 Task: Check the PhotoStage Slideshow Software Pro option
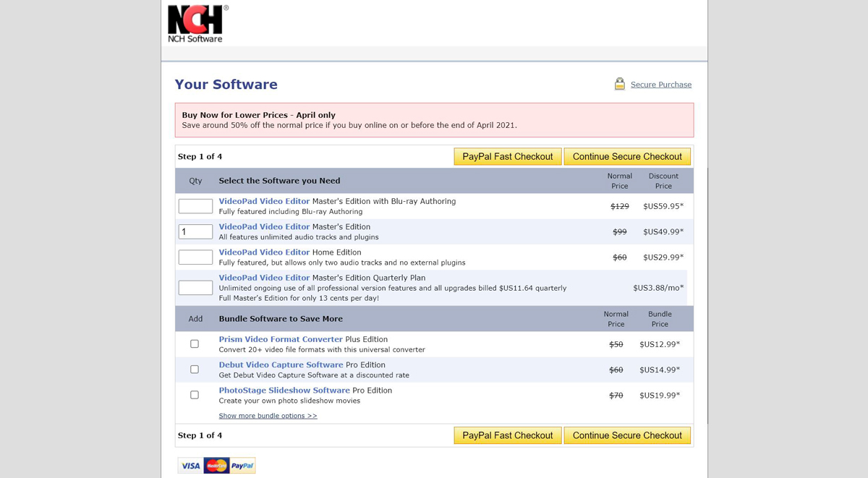194,394
